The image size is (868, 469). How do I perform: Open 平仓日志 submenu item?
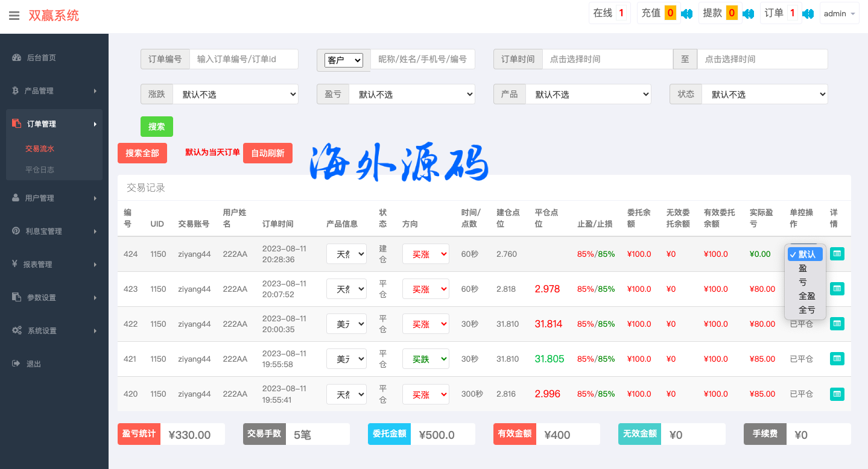(40, 169)
